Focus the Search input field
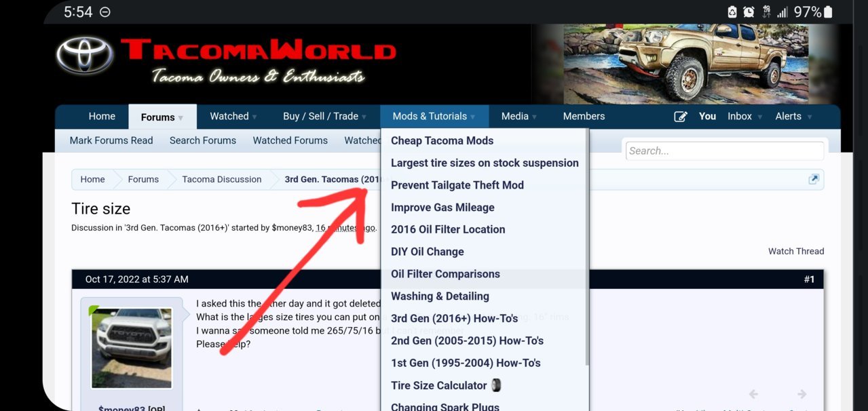 (725, 151)
